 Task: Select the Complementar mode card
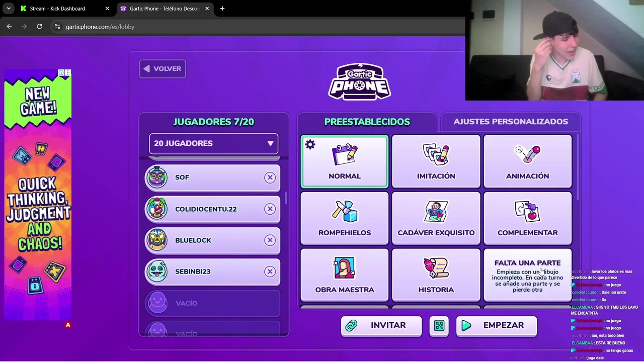point(527,218)
